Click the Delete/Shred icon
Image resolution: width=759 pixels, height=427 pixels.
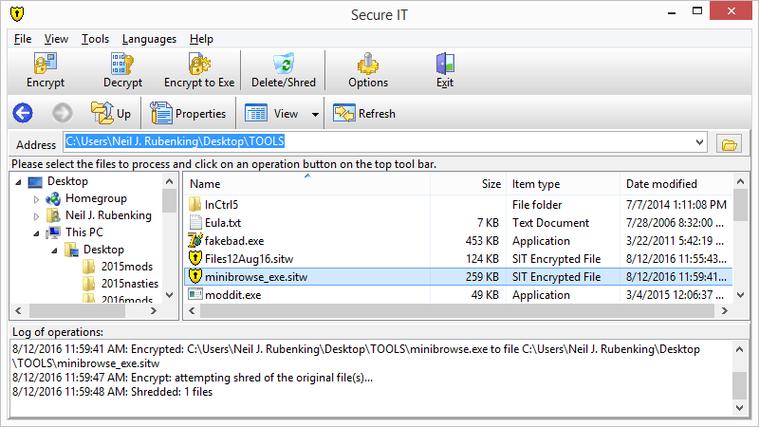pyautogui.click(x=284, y=63)
